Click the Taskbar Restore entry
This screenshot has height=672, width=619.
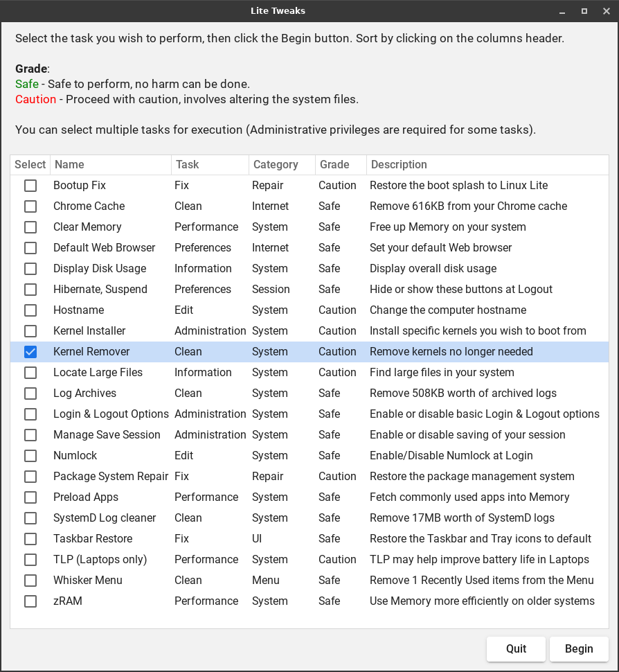click(93, 539)
